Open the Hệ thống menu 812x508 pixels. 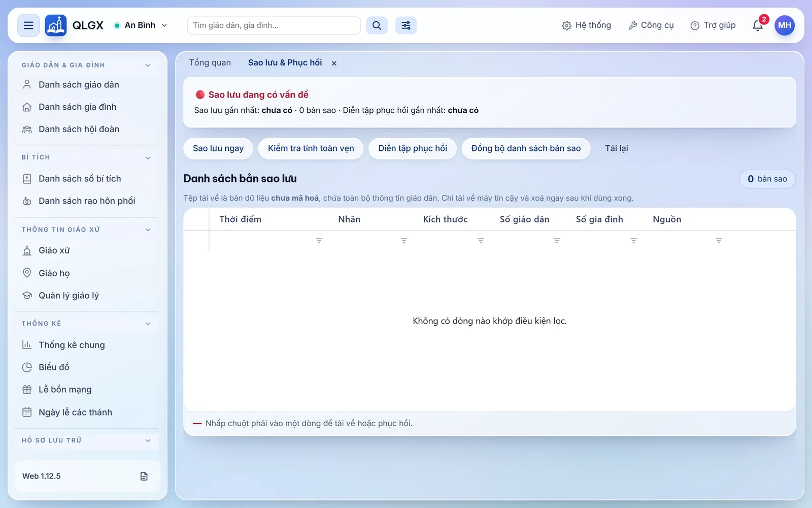(587, 25)
